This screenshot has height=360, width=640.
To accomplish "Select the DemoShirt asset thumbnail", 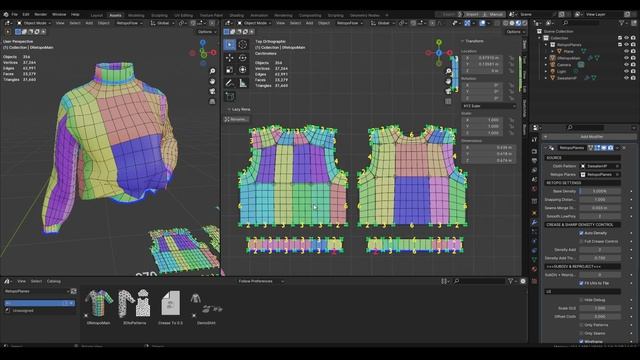I will (207, 307).
